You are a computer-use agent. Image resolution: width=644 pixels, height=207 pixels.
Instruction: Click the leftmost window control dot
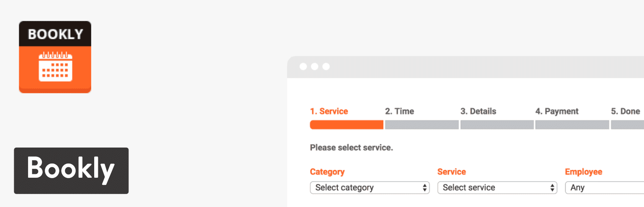(x=303, y=66)
